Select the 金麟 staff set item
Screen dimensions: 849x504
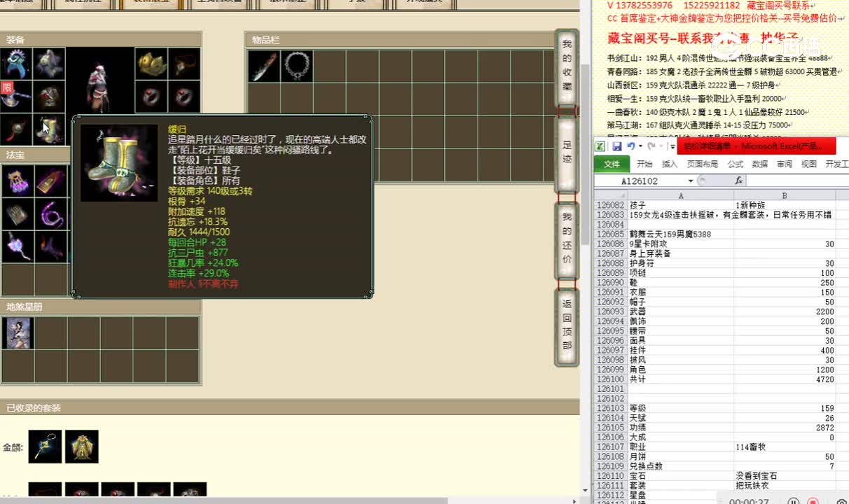(x=45, y=447)
